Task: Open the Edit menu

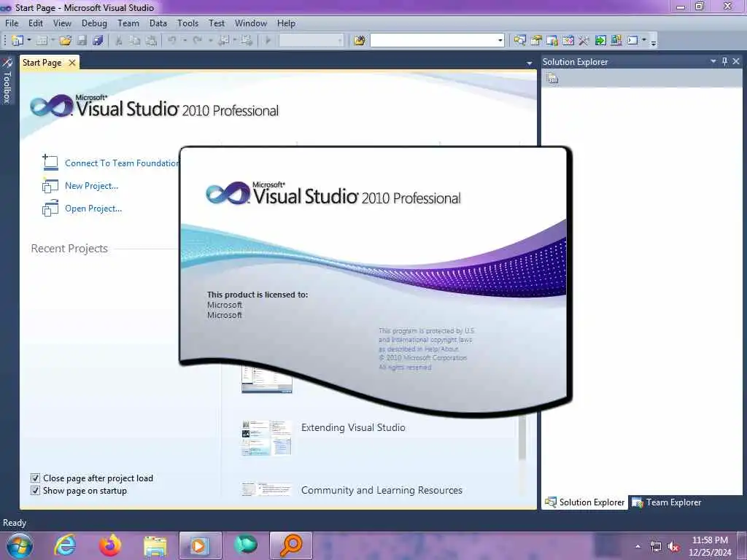Action: click(x=35, y=23)
